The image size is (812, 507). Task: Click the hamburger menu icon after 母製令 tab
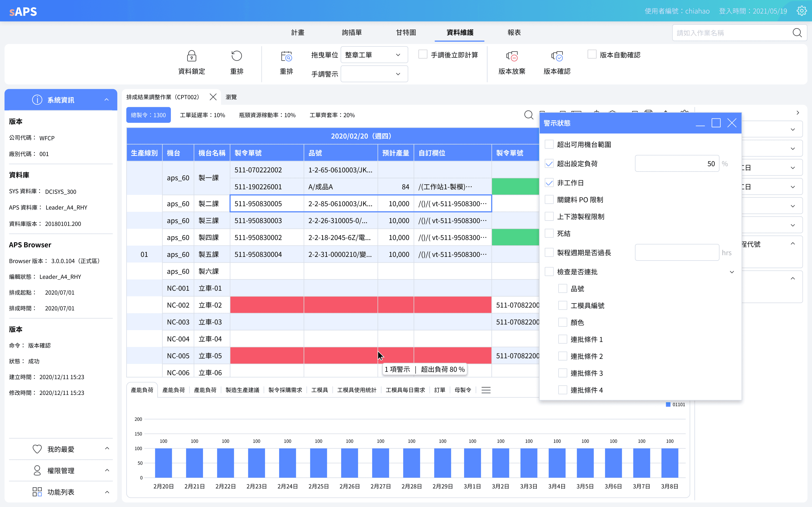pos(486,390)
